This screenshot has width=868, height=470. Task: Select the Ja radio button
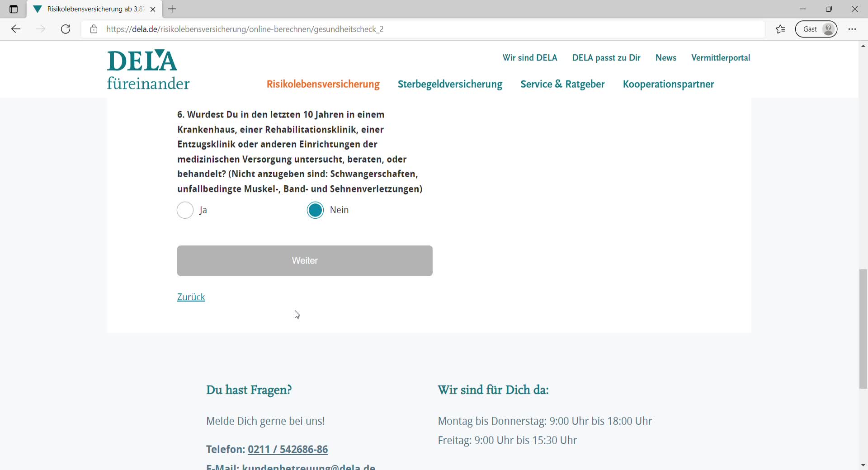(185, 210)
